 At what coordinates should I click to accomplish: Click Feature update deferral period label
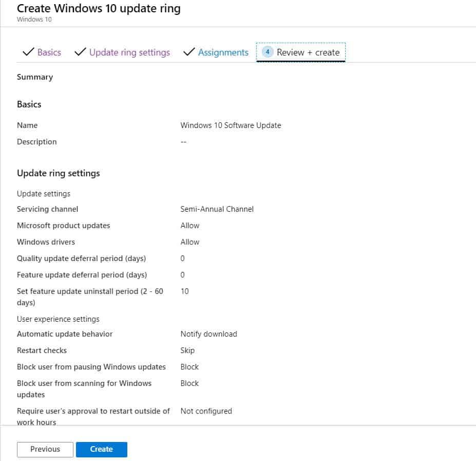[82, 275]
